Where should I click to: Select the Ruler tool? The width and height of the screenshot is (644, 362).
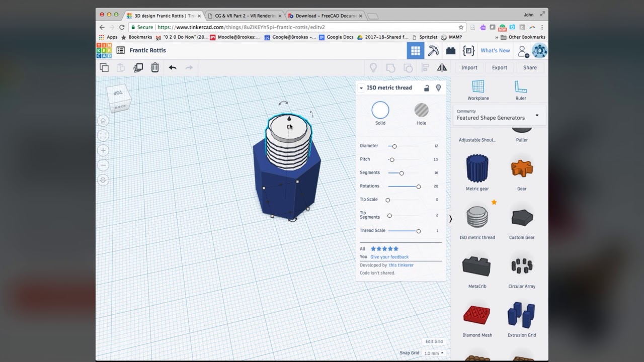click(521, 90)
